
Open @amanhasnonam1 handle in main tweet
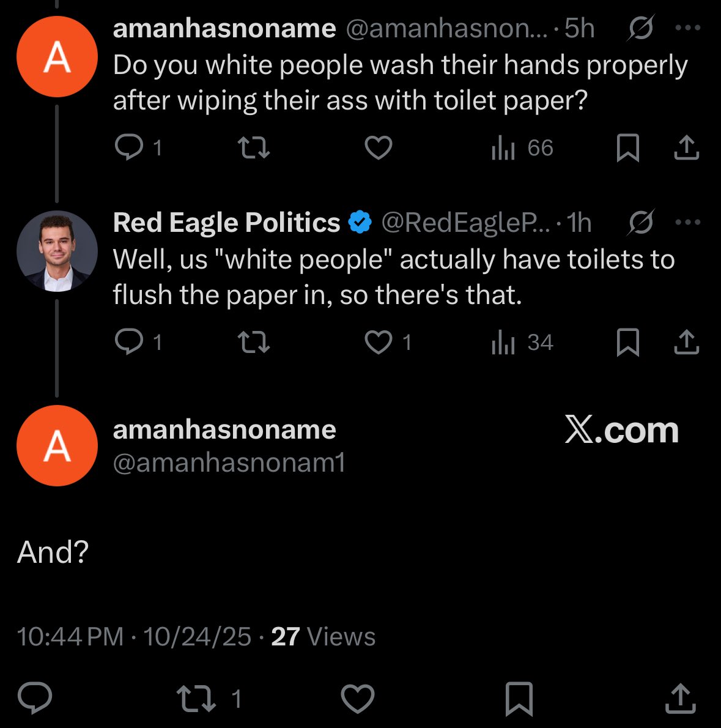[229, 462]
